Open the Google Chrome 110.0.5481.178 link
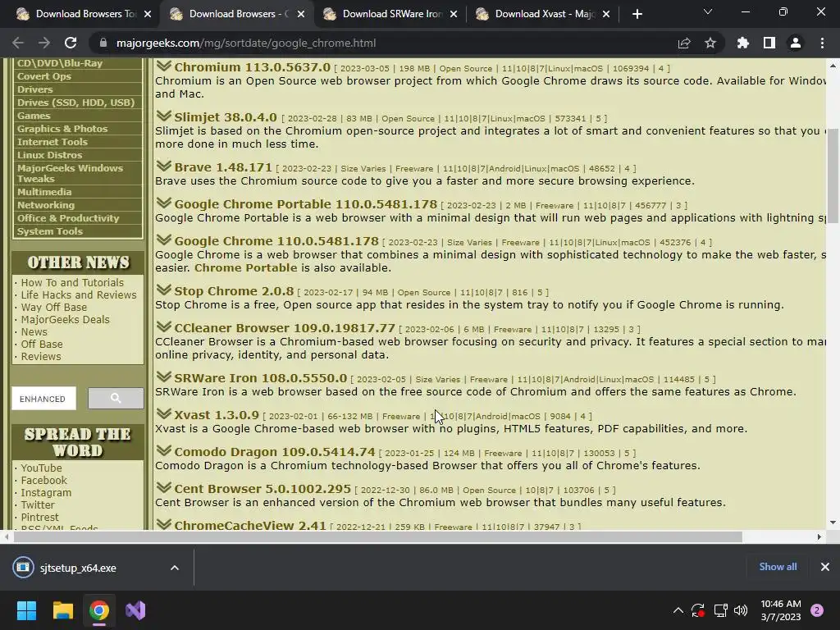Screen dimensions: 840x630 pos(276,241)
